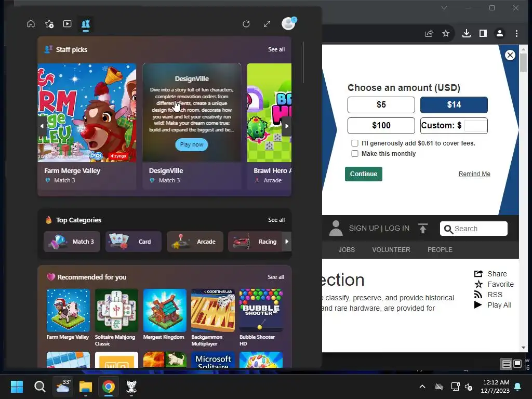Open the JOBS menu item

coord(347,250)
